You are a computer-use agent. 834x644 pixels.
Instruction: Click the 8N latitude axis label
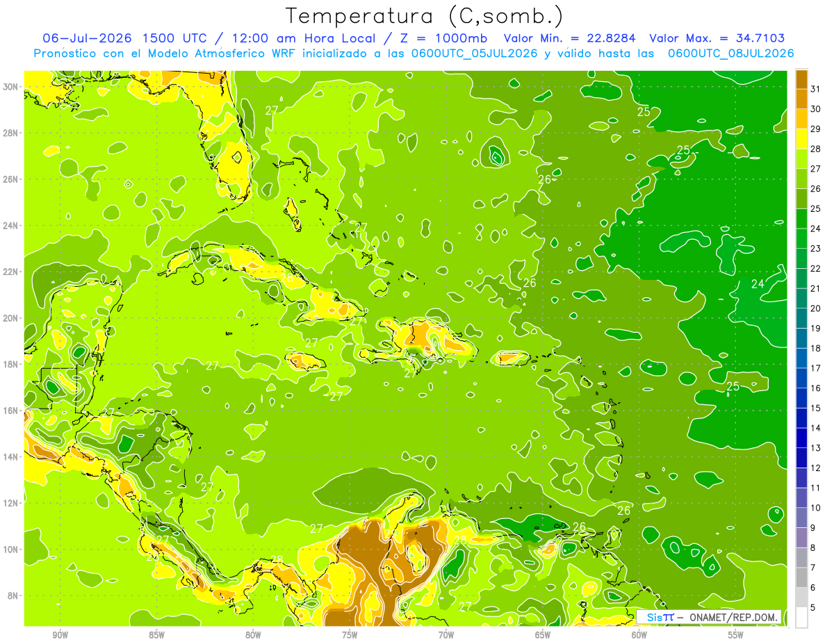(13, 596)
